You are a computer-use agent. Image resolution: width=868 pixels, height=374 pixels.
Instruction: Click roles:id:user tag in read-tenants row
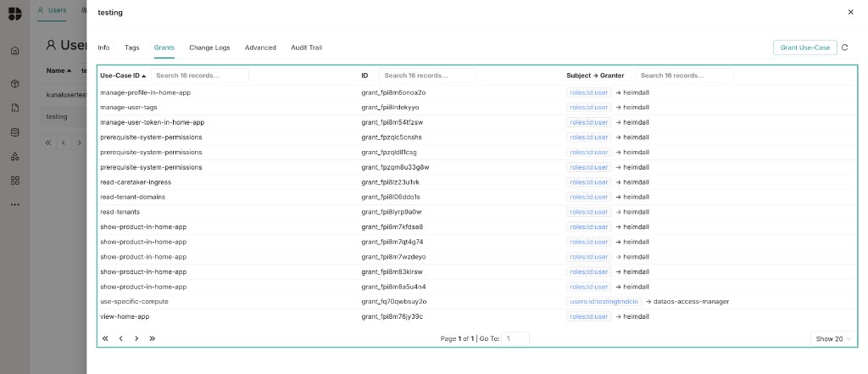pos(589,212)
